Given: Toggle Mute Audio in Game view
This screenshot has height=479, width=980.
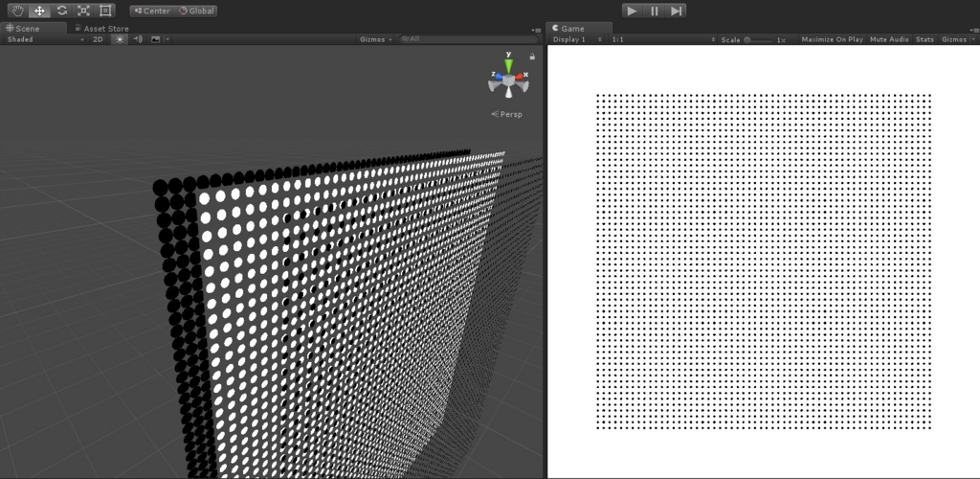Looking at the screenshot, I should 889,39.
